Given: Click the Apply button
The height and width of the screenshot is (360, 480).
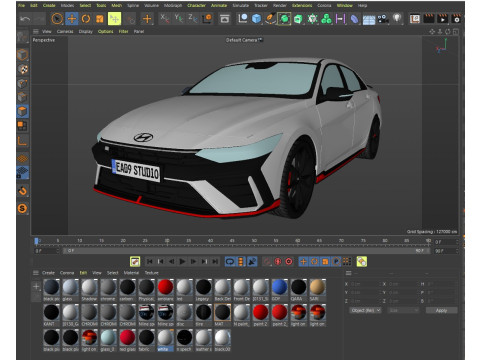Looking at the screenshot, I should 441,310.
